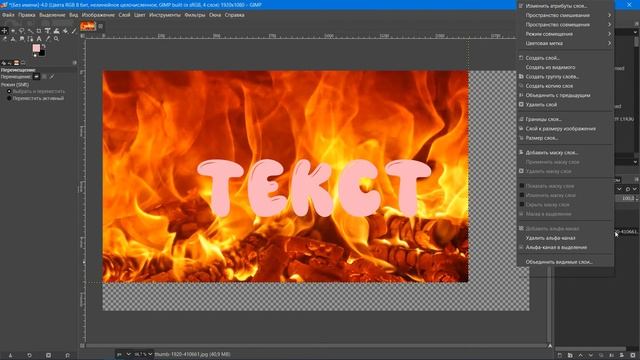Viewport: 640px width, 360px height.
Task: Select the Text tool (A icon)
Action: click(x=39, y=39)
